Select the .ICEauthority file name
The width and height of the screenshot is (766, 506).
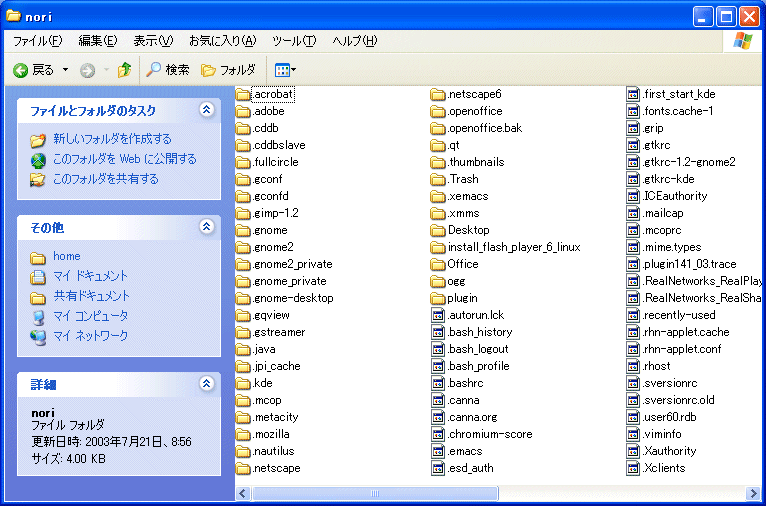coord(675,196)
